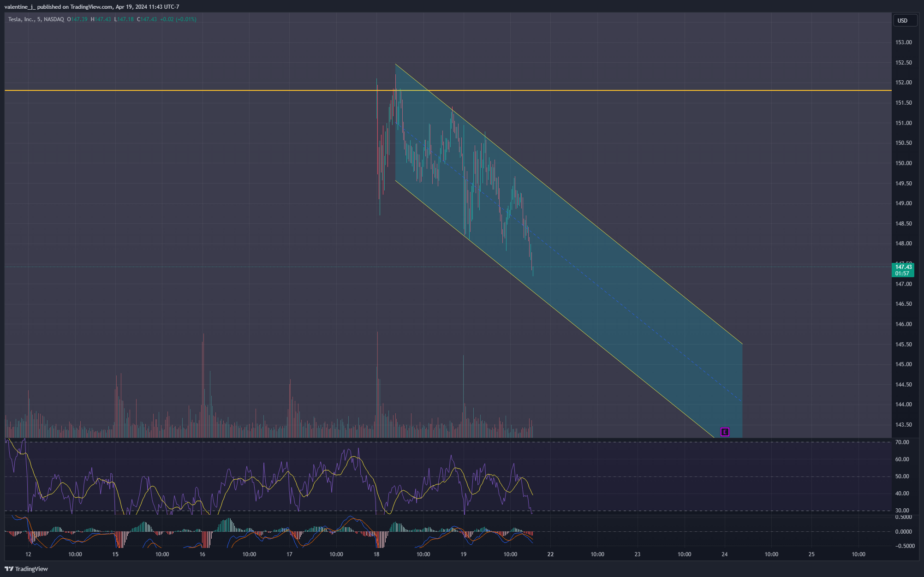The height and width of the screenshot is (577, 924).
Task: Click the 152.50 price axis label
Action: coord(903,63)
